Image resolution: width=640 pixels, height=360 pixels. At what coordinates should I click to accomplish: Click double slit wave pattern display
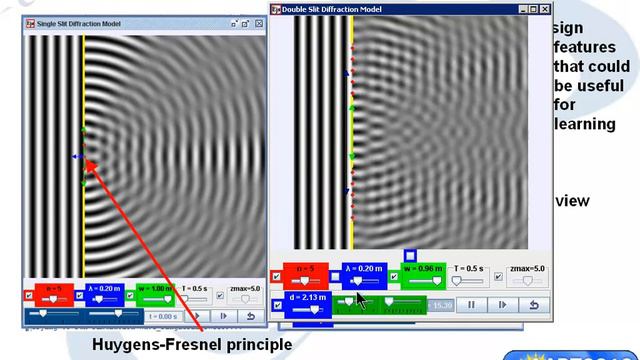click(411, 132)
